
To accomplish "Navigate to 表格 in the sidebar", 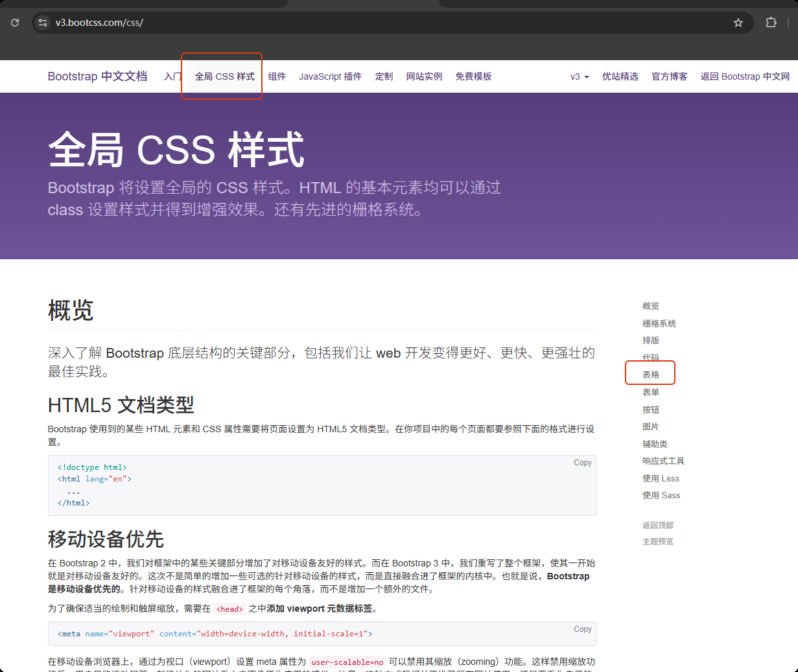I will (650, 375).
